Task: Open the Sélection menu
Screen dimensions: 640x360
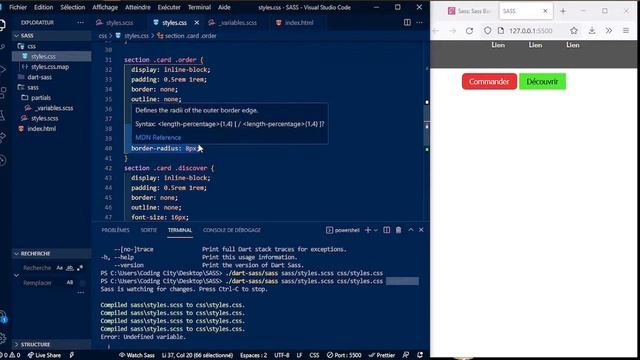Action: (x=73, y=7)
